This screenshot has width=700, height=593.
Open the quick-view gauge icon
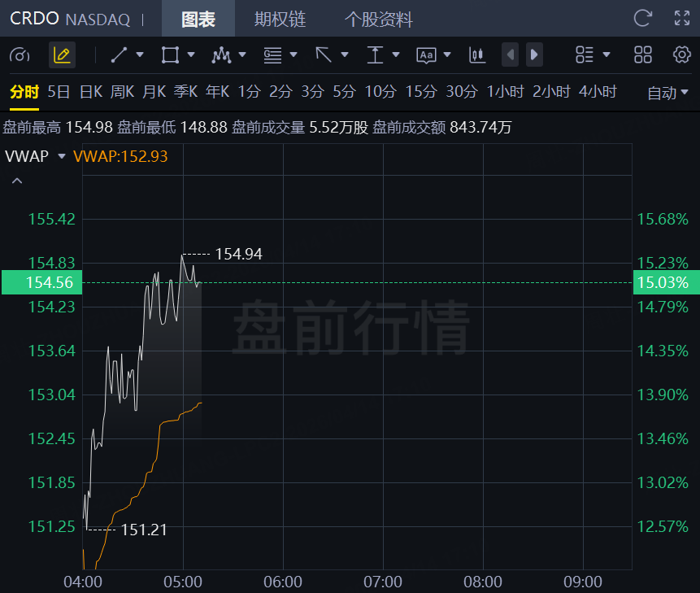click(20, 55)
